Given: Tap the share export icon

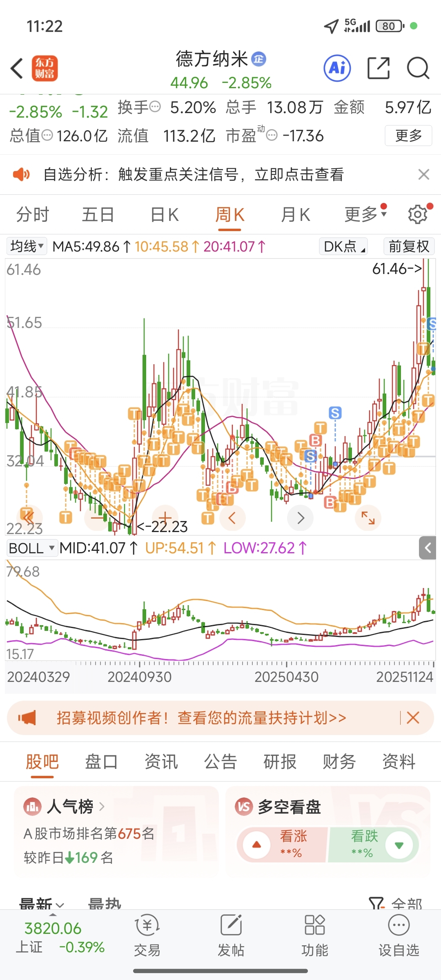Looking at the screenshot, I should coord(379,68).
